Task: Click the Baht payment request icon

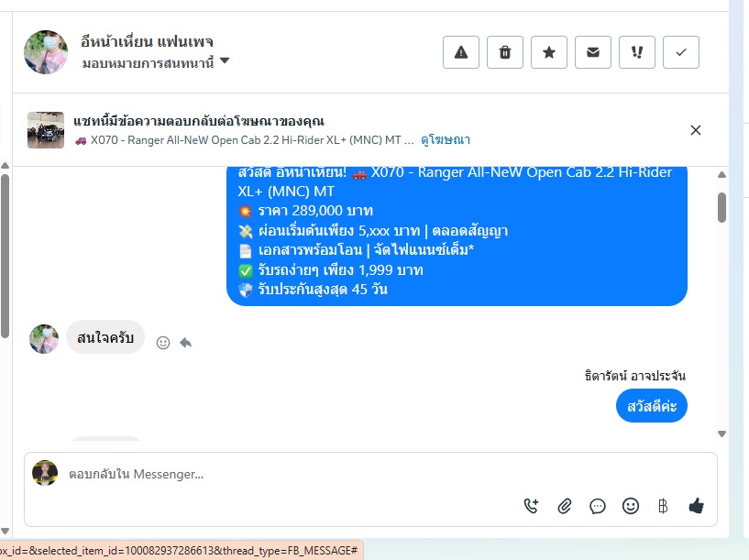Action: 663,506
